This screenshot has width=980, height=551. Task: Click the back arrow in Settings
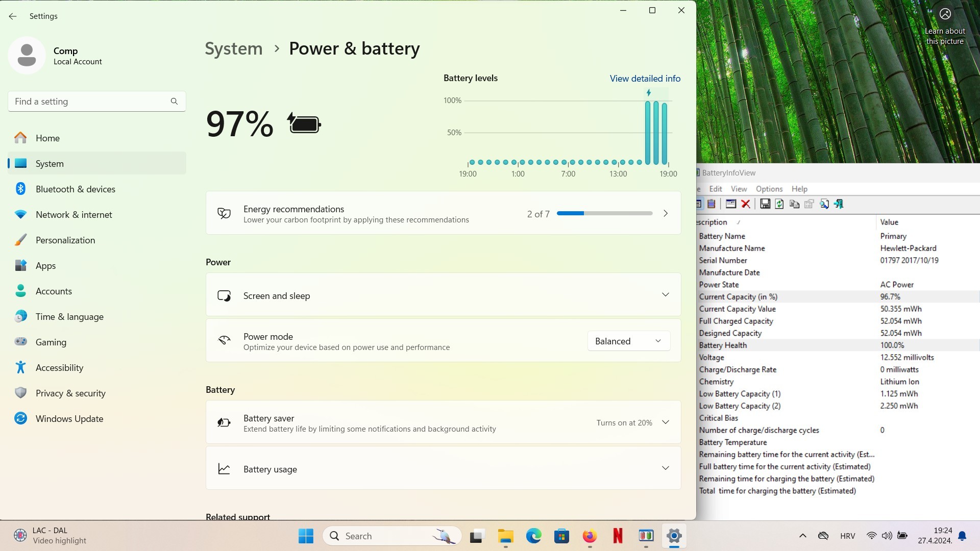pyautogui.click(x=13, y=16)
